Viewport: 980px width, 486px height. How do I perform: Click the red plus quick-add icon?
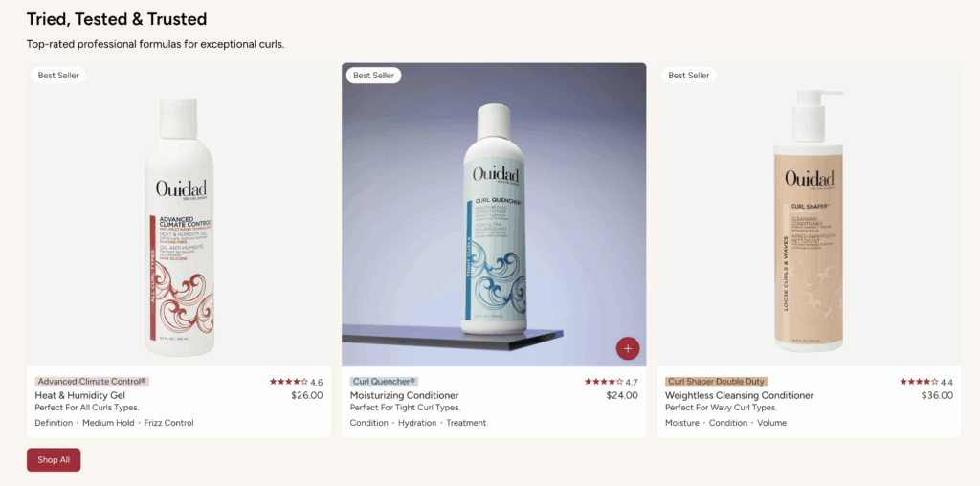628,348
